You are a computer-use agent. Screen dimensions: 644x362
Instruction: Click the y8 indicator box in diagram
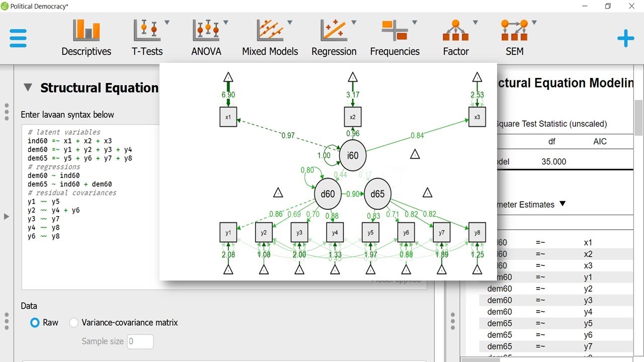tap(477, 232)
